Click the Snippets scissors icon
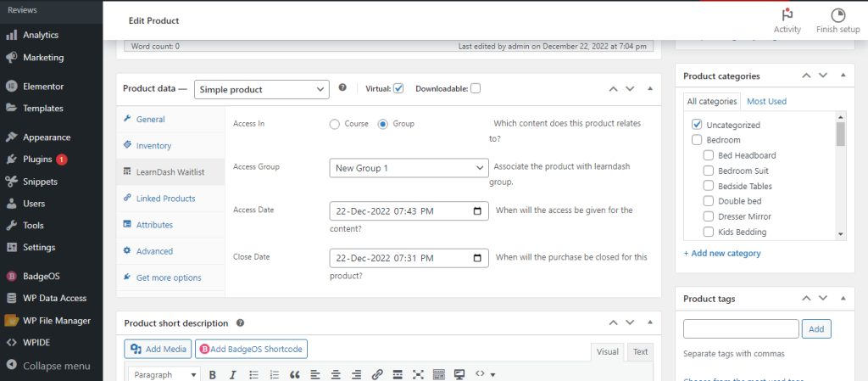 click(x=11, y=181)
